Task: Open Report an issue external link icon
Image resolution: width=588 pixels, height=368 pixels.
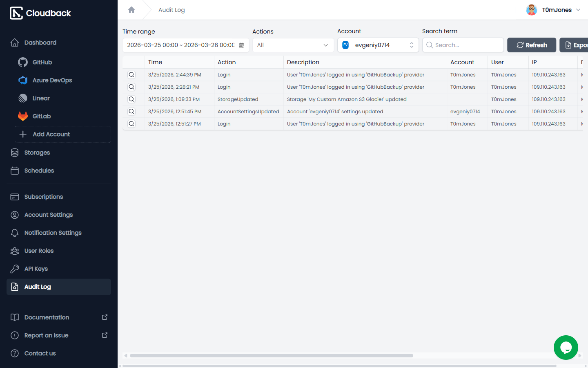Action: 105,335
